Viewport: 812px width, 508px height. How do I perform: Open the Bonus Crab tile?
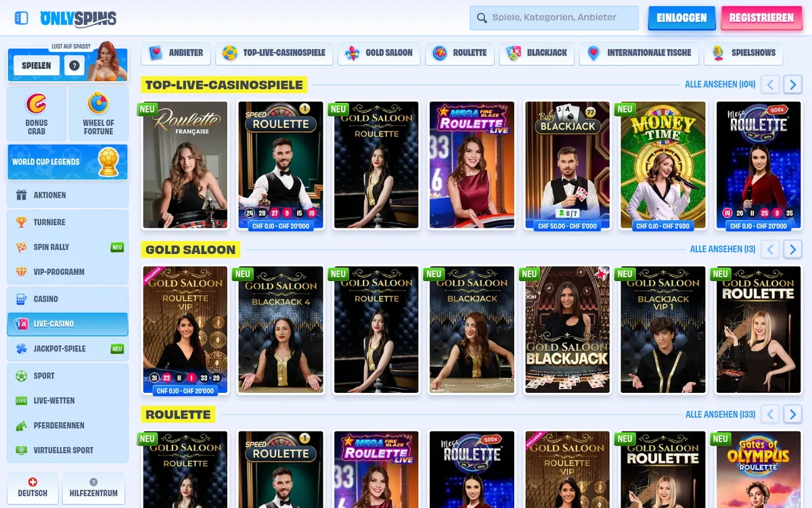coord(37,114)
